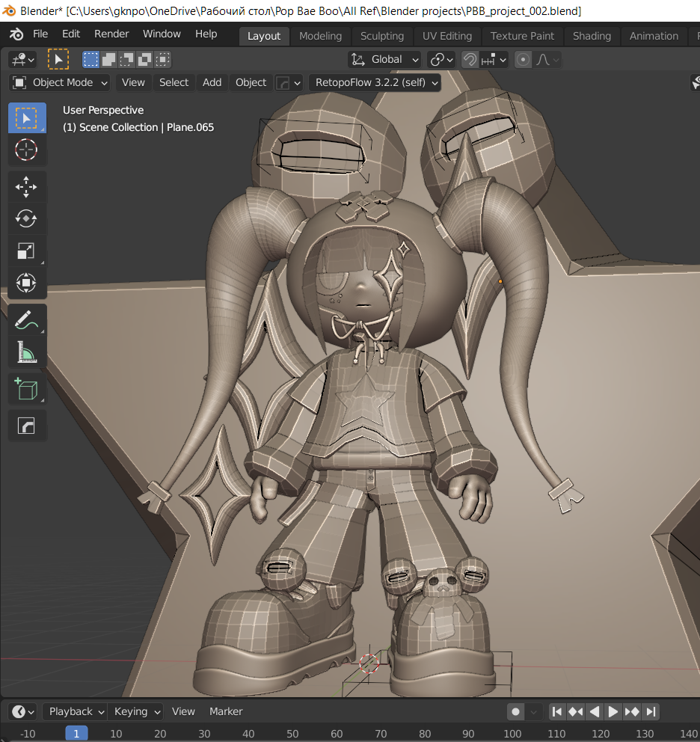
Task: Choose the Measure ruler tool
Action: tap(27, 352)
